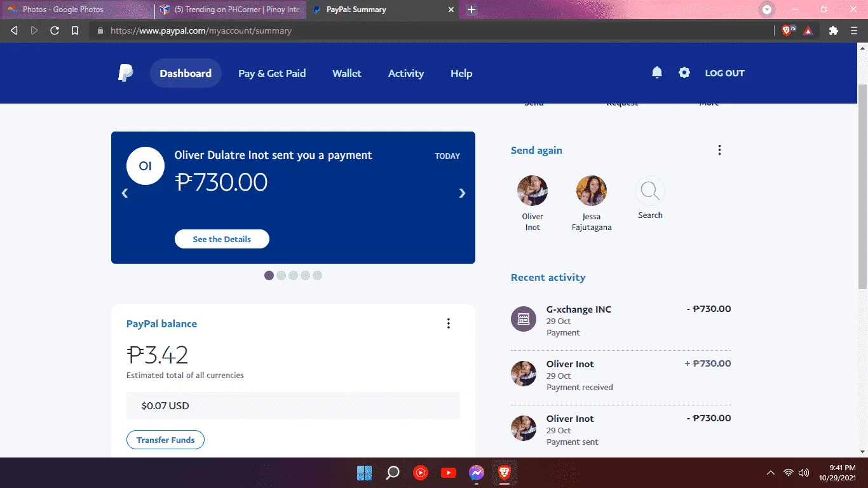This screenshot has height=488, width=868.
Task: Go to the Dashboard menu item
Action: point(186,73)
